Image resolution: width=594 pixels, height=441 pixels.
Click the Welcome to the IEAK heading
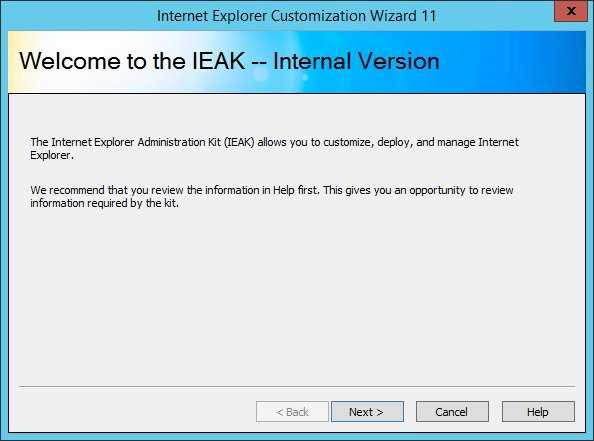(229, 61)
